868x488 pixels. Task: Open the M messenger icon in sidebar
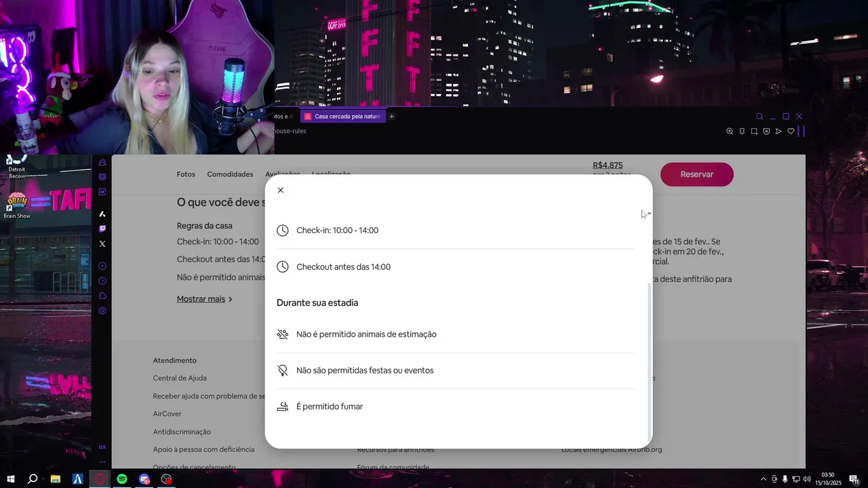click(102, 192)
